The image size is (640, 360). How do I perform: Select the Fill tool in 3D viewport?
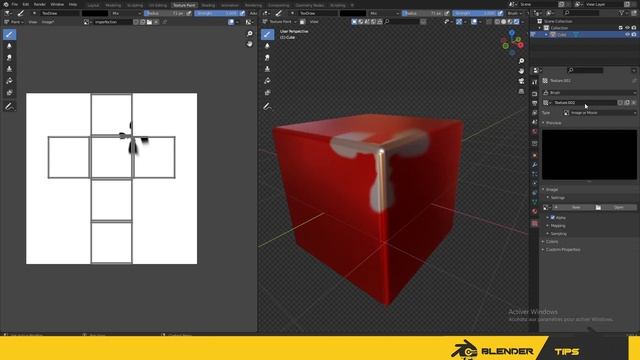point(267,81)
